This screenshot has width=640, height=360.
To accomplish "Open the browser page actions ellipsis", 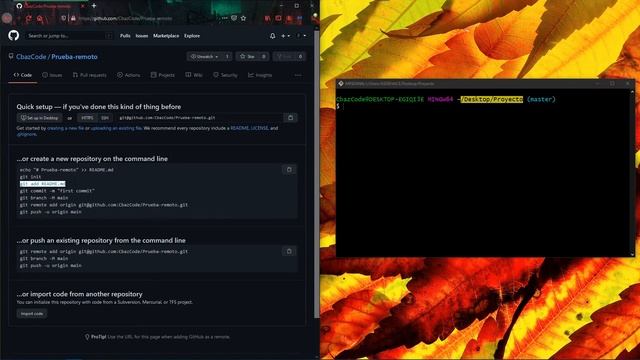I will [224, 18].
